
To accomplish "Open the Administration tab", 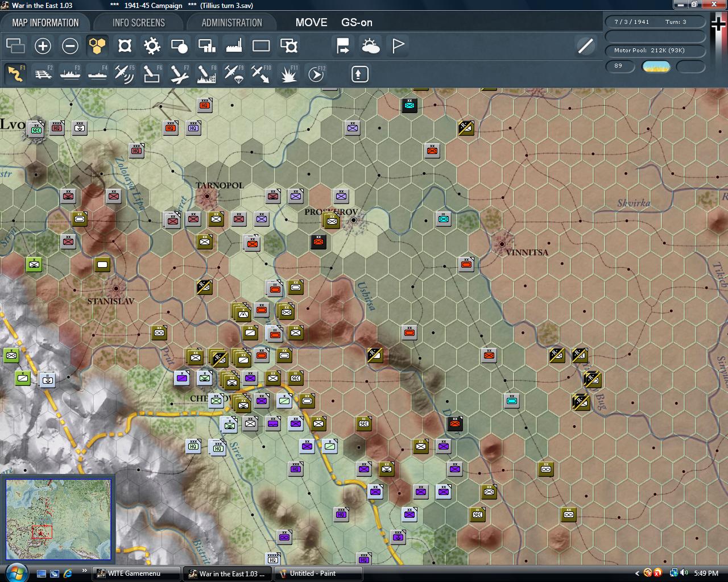I will (231, 23).
